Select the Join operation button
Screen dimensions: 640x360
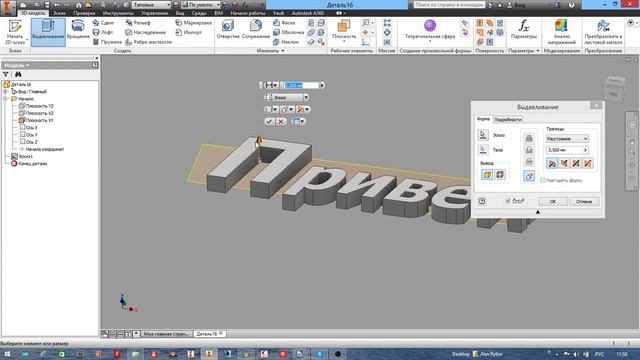[529, 138]
